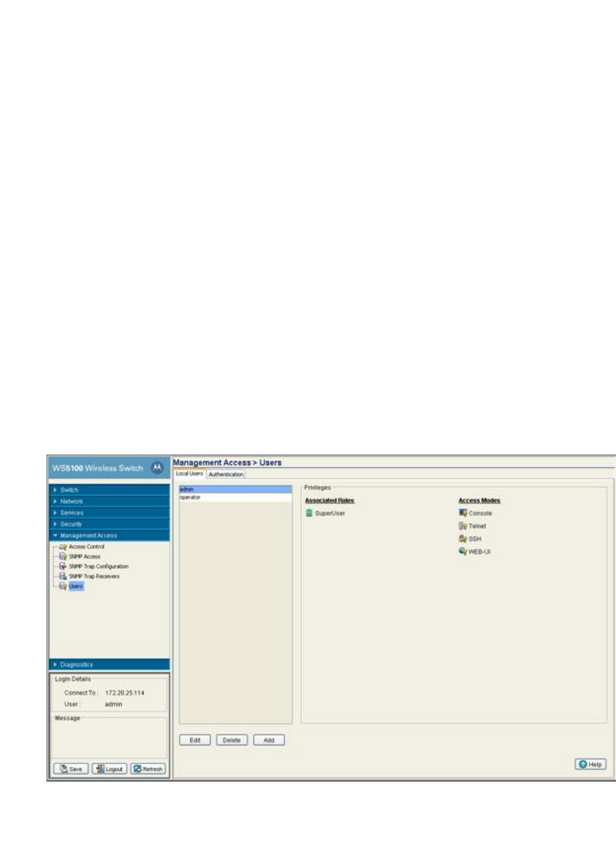Click the WEB-UI access mode icon
Screen dimensions: 616x853
pyautogui.click(x=463, y=552)
